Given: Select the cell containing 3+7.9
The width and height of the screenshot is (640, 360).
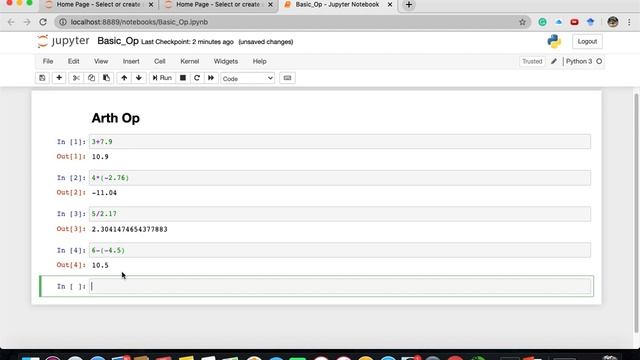Looking at the screenshot, I should (x=340, y=142).
